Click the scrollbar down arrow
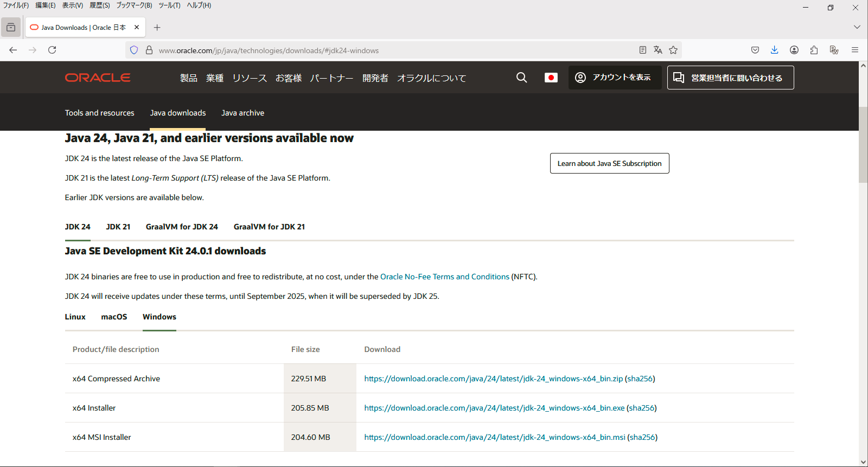Image resolution: width=868 pixels, height=467 pixels. click(x=863, y=462)
